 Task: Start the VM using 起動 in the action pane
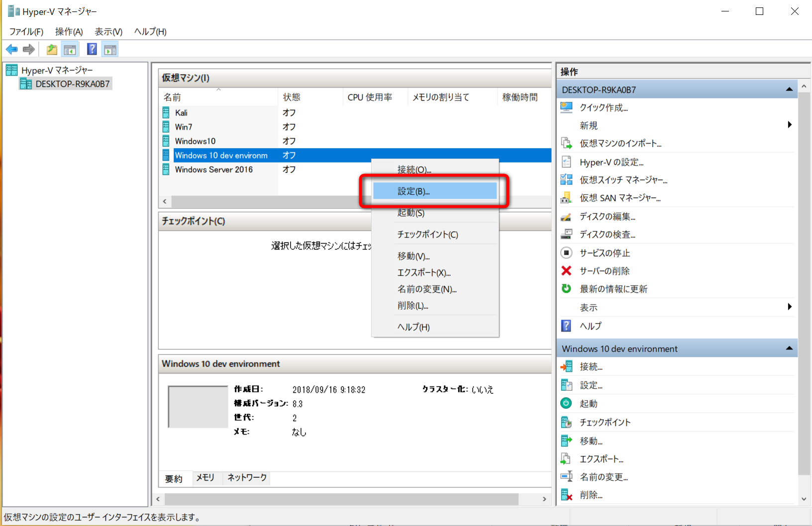pos(589,403)
